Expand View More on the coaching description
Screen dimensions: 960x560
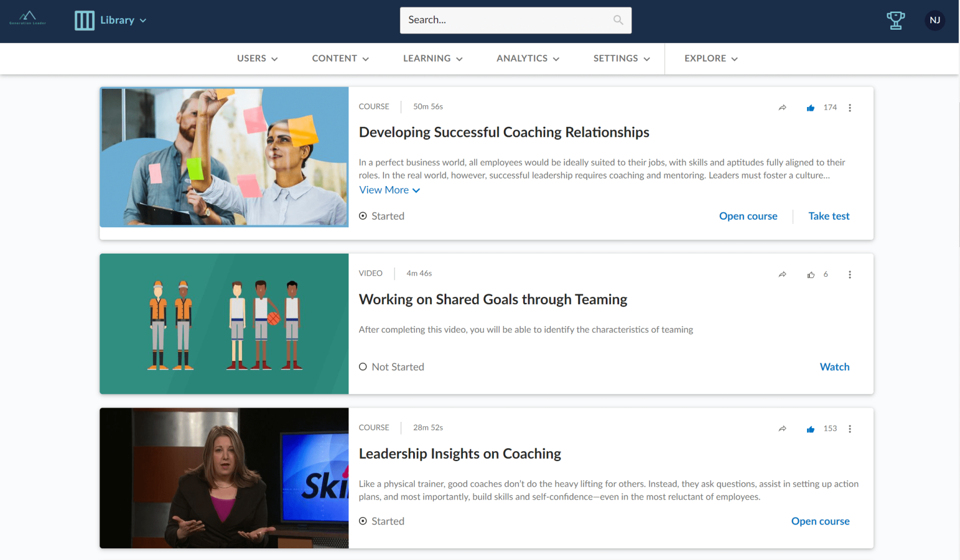tap(389, 190)
